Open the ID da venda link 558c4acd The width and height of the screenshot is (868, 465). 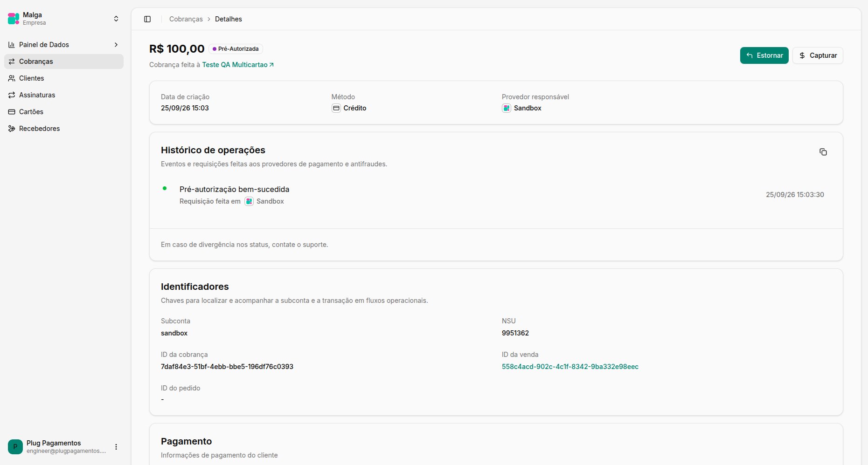pyautogui.click(x=570, y=367)
